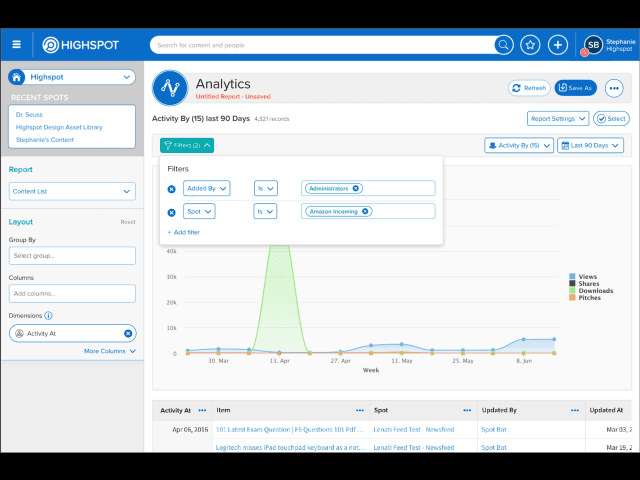Reset the Layout settings

128,222
